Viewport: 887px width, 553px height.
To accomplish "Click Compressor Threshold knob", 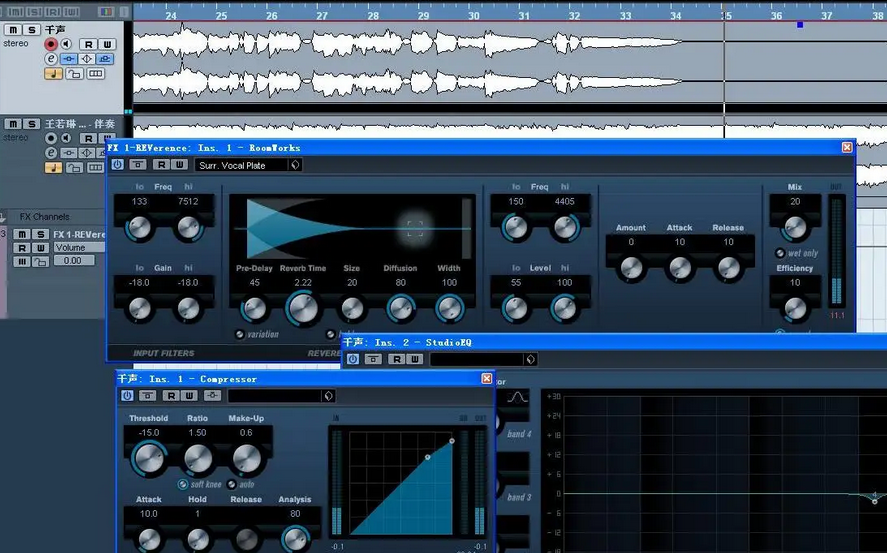I will tap(149, 458).
